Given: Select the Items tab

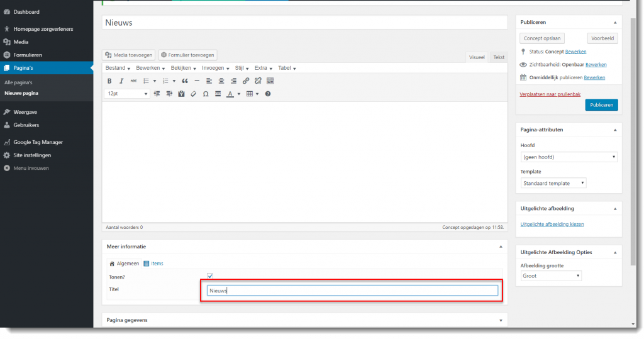Looking at the screenshot, I should pos(153,264).
